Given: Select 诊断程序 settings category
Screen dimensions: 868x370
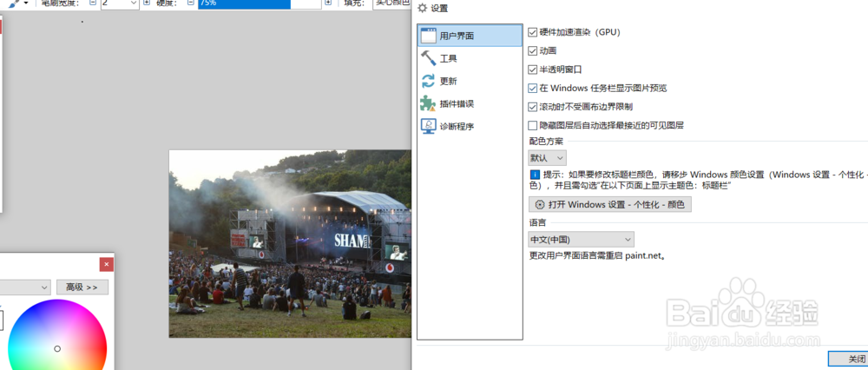Looking at the screenshot, I should point(470,126).
